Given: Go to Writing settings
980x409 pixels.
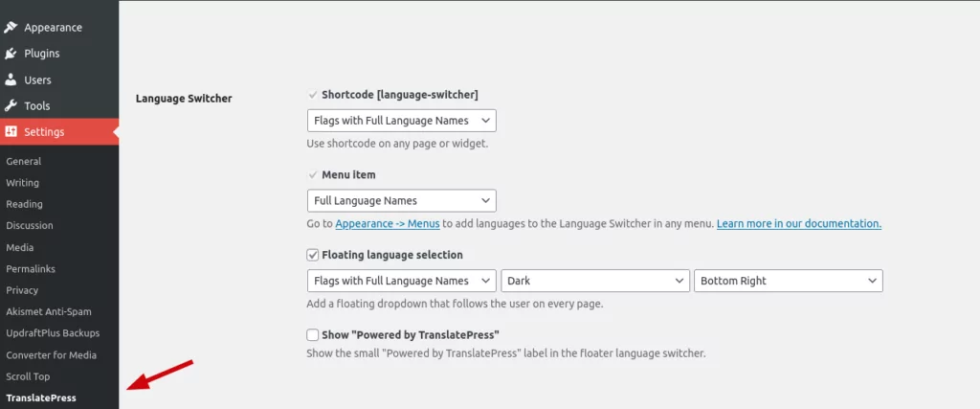Looking at the screenshot, I should coord(23,183).
